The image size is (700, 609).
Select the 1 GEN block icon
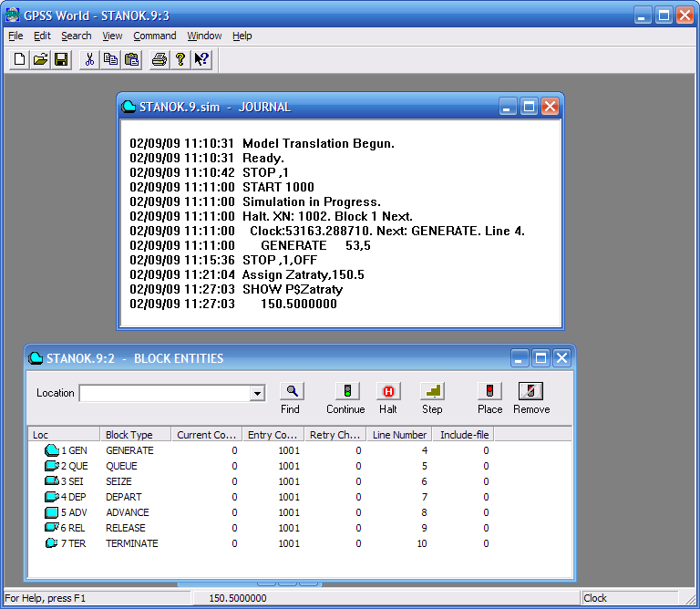[52, 450]
